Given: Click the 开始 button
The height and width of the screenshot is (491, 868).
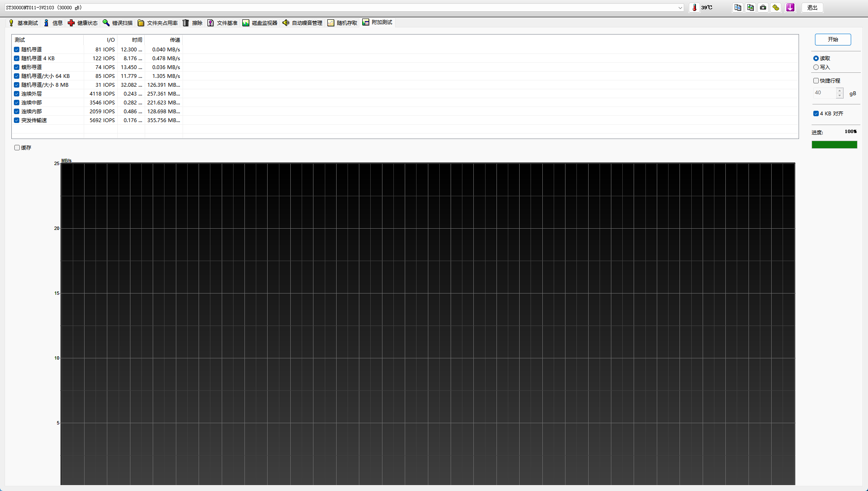Looking at the screenshot, I should tap(833, 40).
